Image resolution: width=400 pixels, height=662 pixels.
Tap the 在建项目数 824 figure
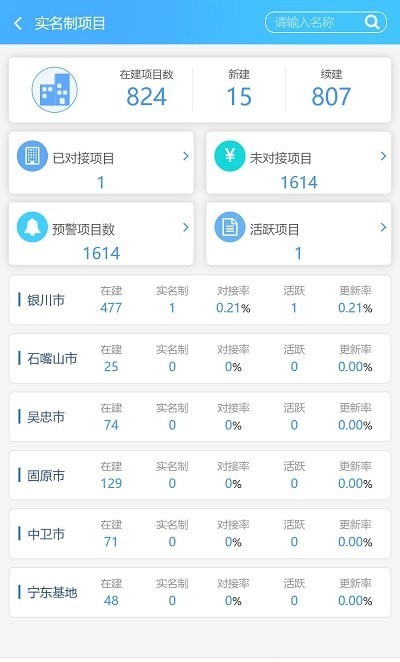(x=147, y=96)
